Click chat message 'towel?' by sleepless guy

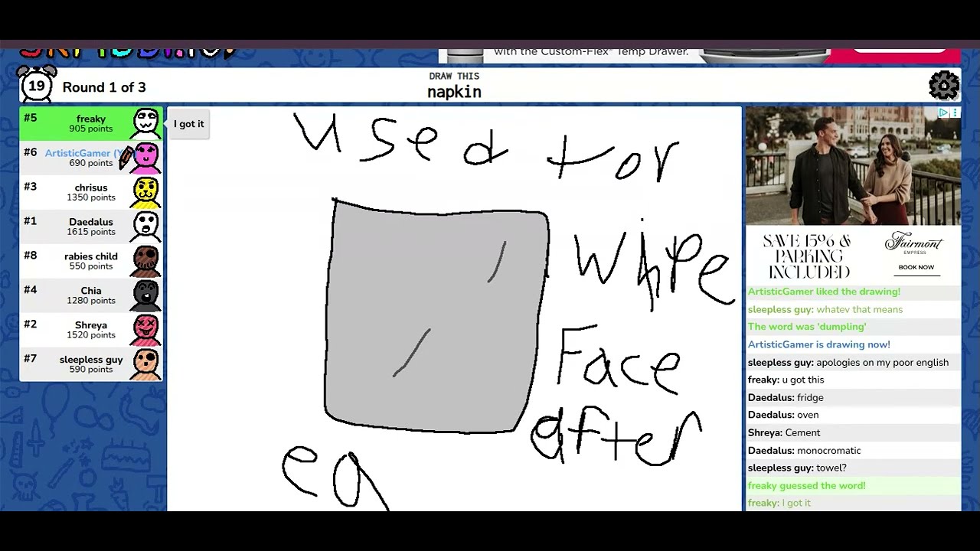[x=797, y=468]
